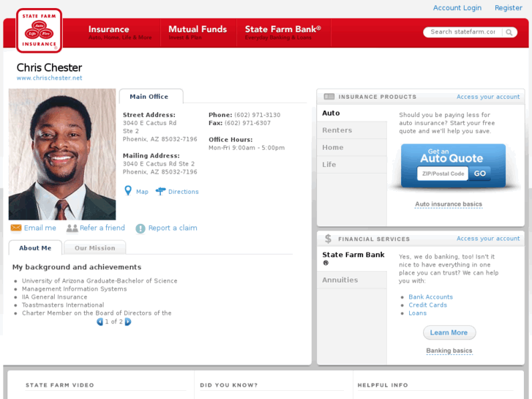Select the Home insurance product tab

pyautogui.click(x=352, y=147)
